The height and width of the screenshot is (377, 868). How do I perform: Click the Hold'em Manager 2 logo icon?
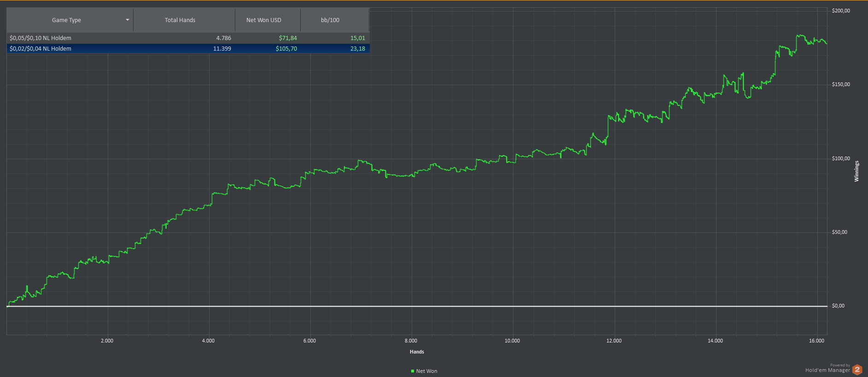point(857,369)
